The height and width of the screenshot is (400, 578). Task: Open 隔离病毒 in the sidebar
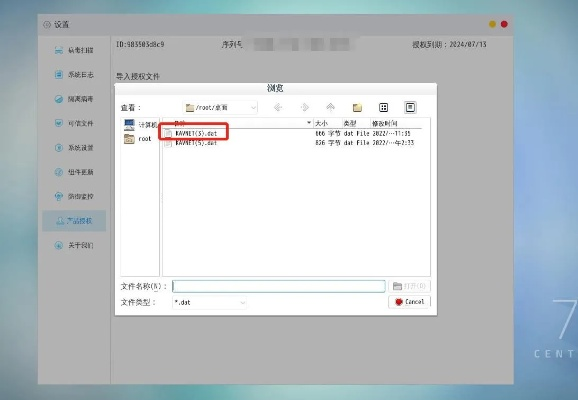click(74, 99)
